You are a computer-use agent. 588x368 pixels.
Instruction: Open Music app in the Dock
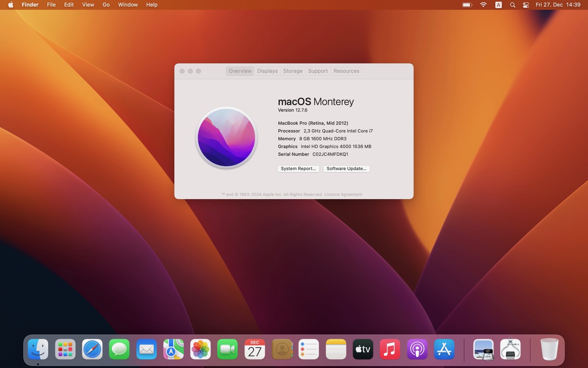click(x=390, y=349)
